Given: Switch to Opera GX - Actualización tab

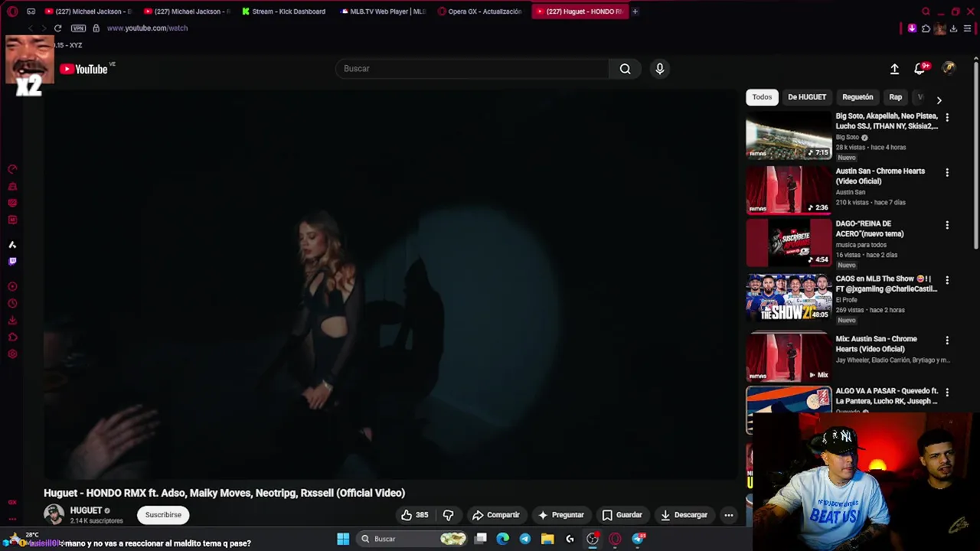Looking at the screenshot, I should coord(481,11).
